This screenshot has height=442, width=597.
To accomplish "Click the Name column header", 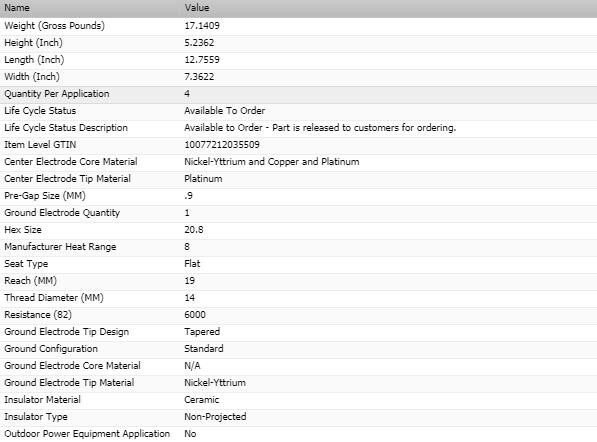I will 90,8.
